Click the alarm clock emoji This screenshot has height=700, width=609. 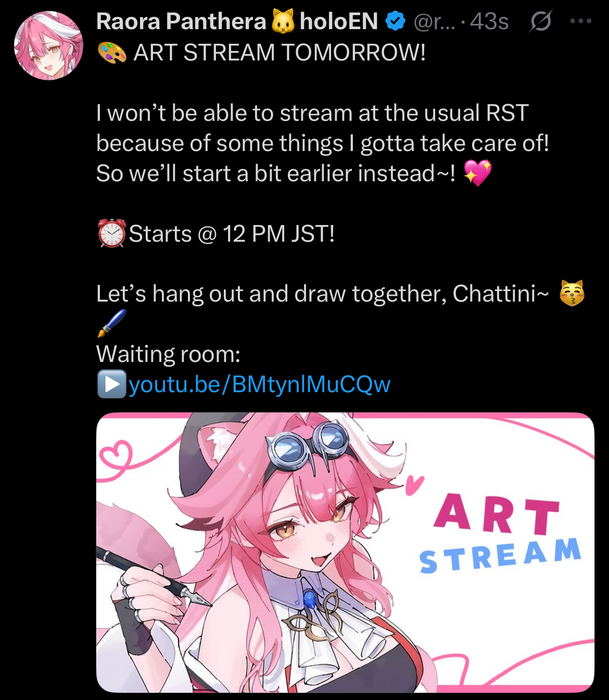(111, 233)
